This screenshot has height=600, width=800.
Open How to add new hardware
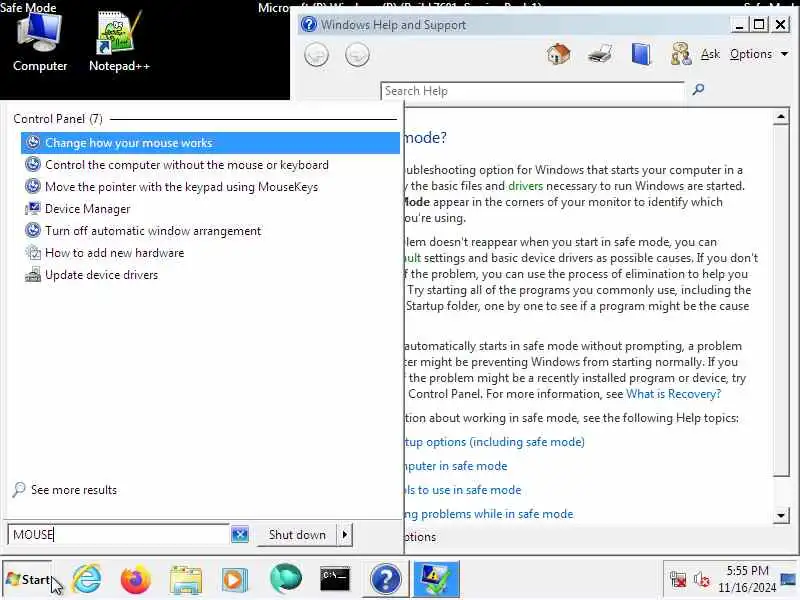(210, 253)
